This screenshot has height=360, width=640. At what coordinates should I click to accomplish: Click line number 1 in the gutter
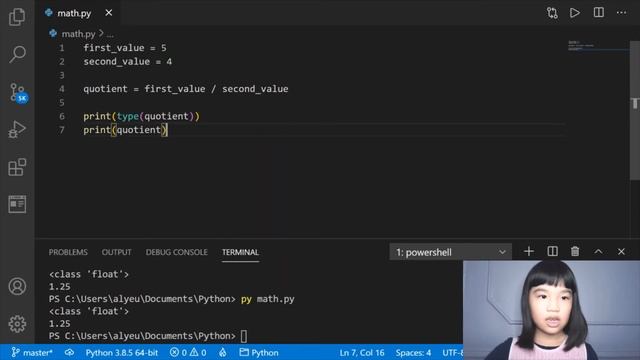[x=62, y=48]
